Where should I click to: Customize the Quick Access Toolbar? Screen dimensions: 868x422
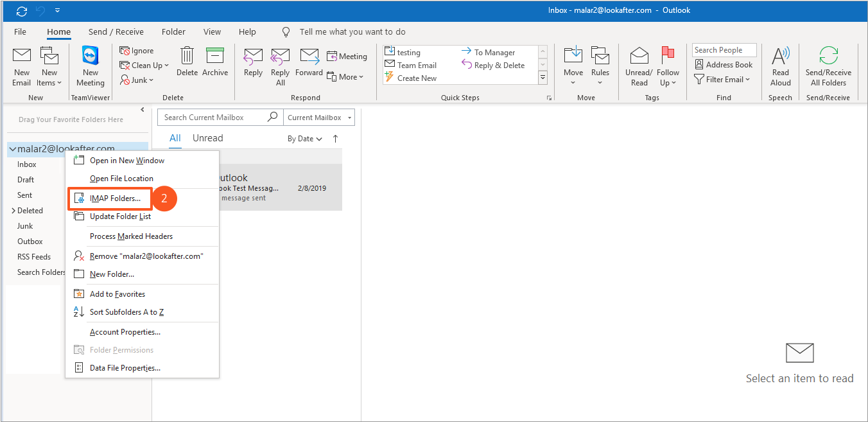57,11
